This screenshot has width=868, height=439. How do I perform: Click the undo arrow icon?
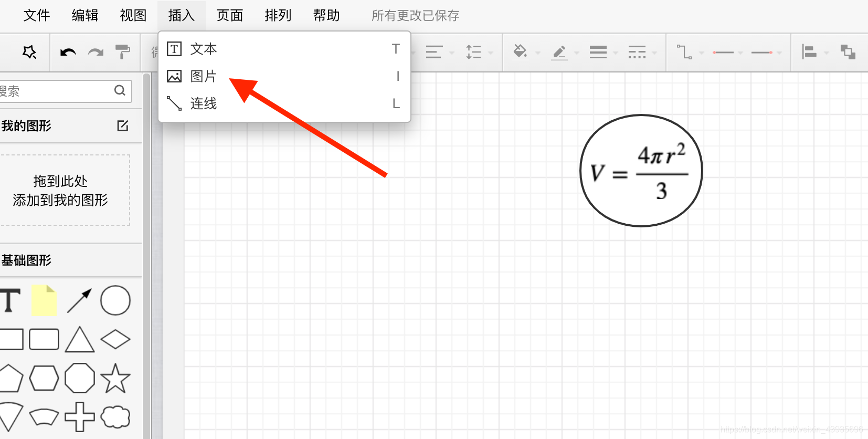[68, 52]
